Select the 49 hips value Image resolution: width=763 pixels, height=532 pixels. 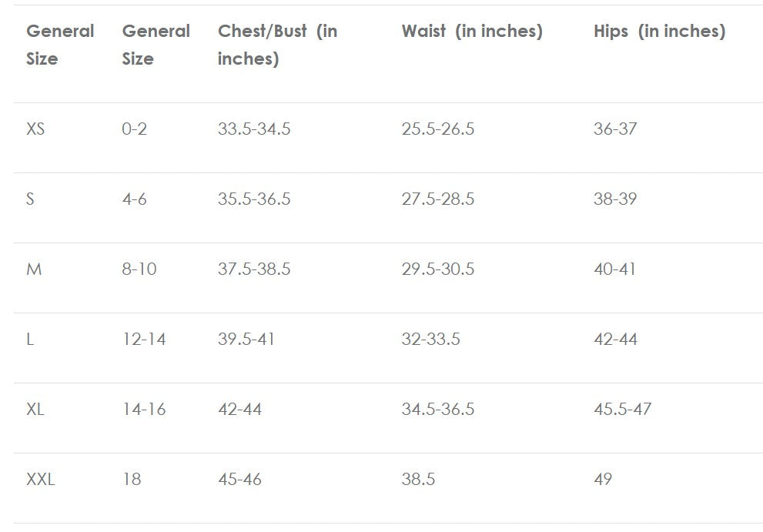(603, 480)
